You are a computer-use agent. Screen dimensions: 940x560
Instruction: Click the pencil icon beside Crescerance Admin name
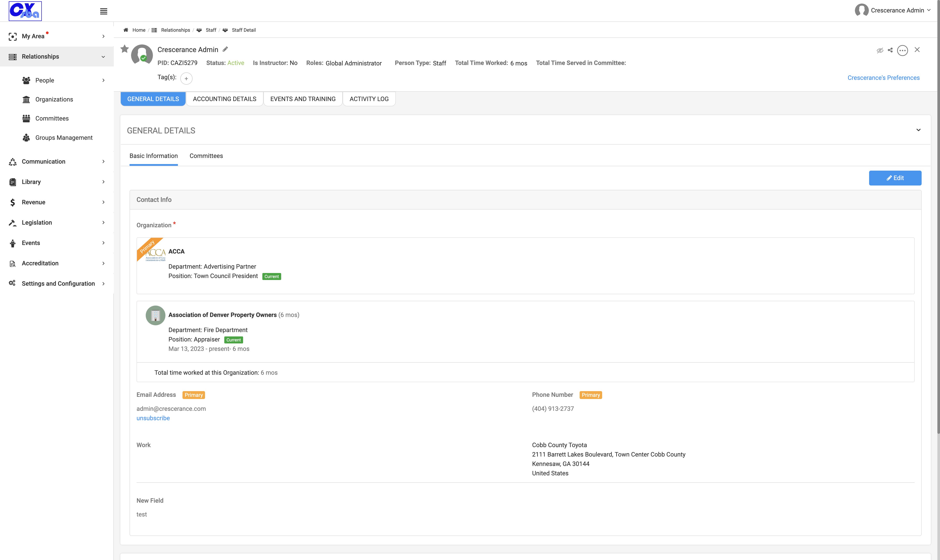pos(225,49)
